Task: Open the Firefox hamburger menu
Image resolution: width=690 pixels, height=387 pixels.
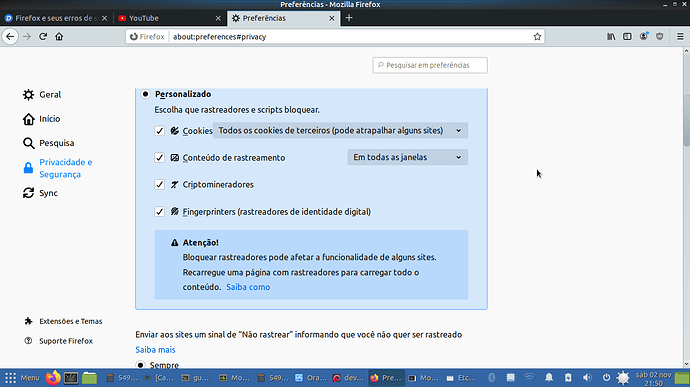Action: pos(680,37)
